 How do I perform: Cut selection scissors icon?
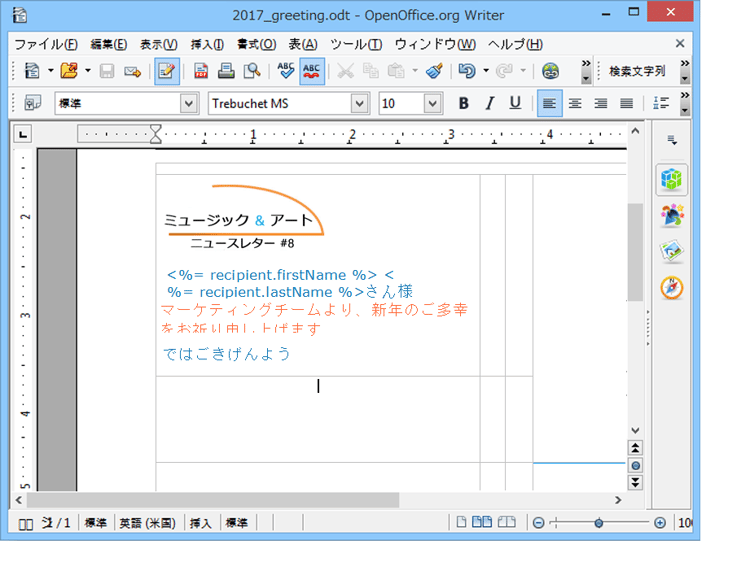(345, 71)
